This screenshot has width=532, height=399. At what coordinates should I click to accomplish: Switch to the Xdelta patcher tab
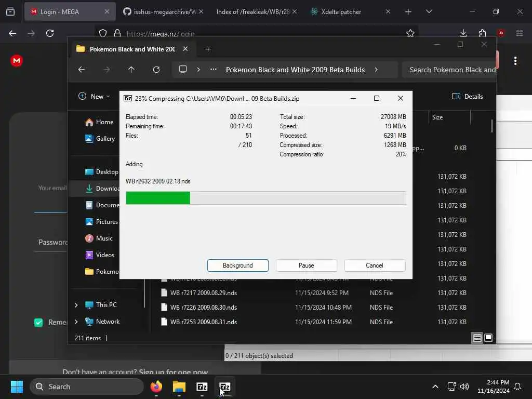pyautogui.click(x=350, y=11)
